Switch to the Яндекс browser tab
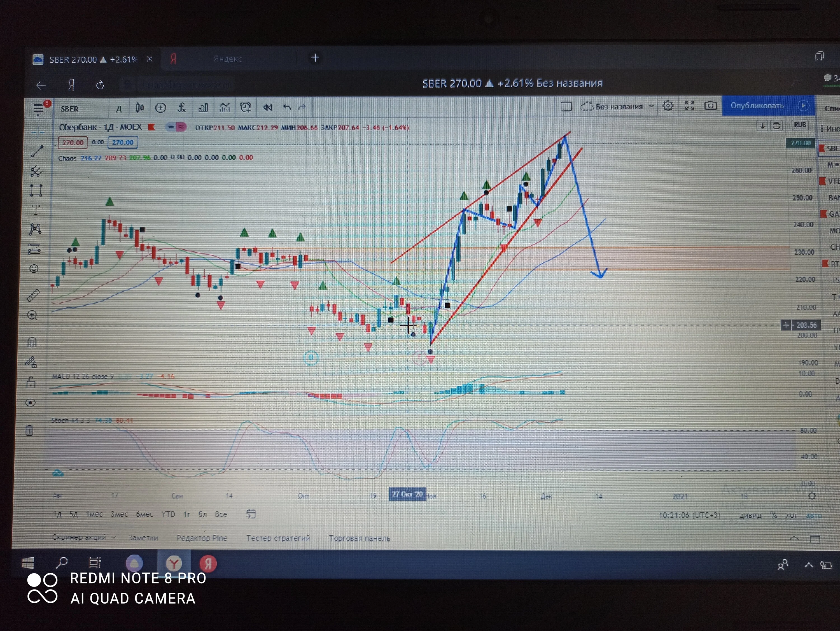The width and height of the screenshot is (840, 631). [x=228, y=59]
